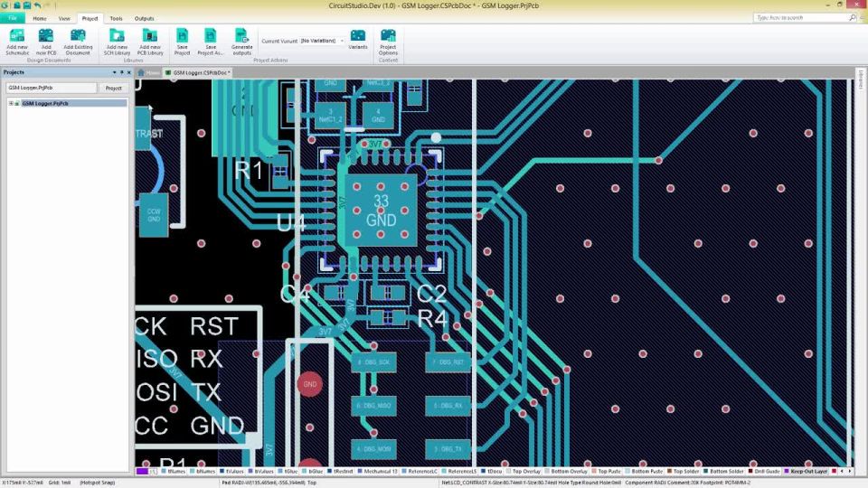868x488 pixels.
Task: Expand the GSM Logger.PrjPcb tree node
Action: pos(11,103)
